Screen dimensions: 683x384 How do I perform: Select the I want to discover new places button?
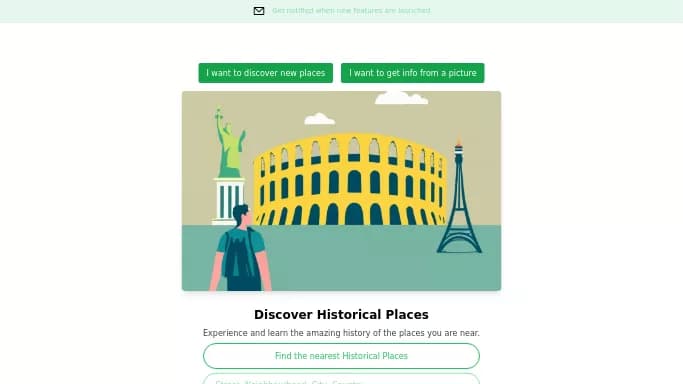coord(266,73)
